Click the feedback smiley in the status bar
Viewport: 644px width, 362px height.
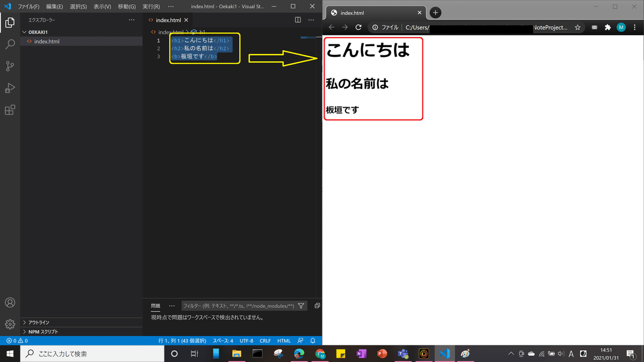point(301,340)
